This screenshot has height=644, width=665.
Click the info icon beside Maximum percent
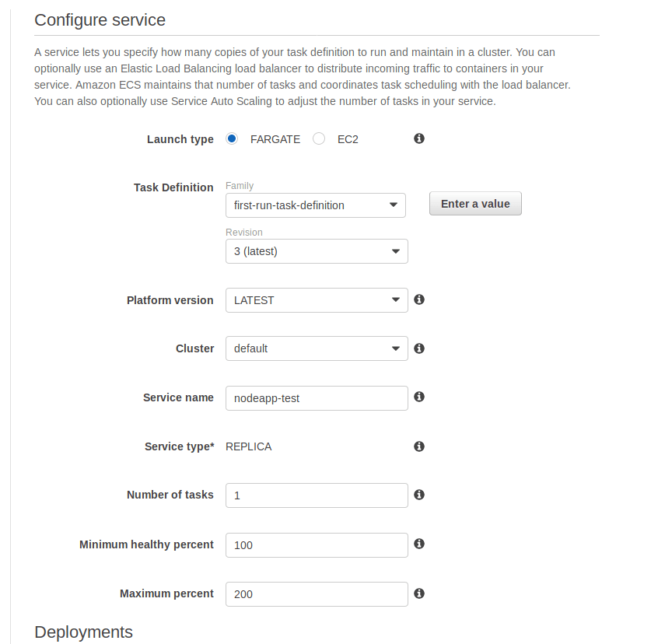pyautogui.click(x=419, y=593)
